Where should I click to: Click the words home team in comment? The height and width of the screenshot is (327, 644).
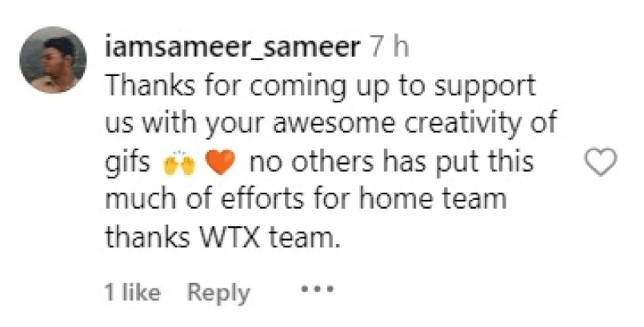pos(433,198)
